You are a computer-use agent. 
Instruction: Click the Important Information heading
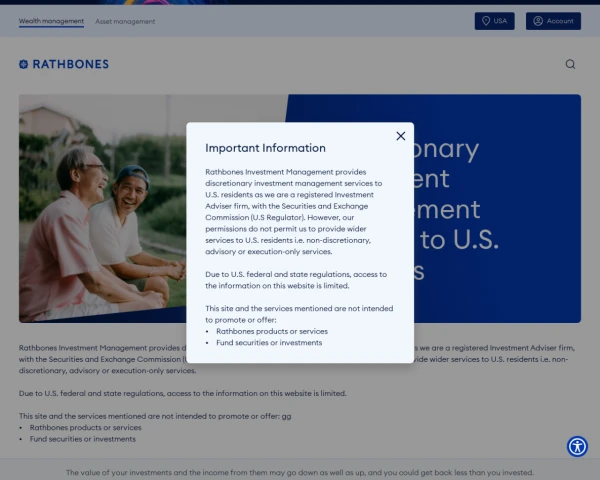[x=265, y=148]
